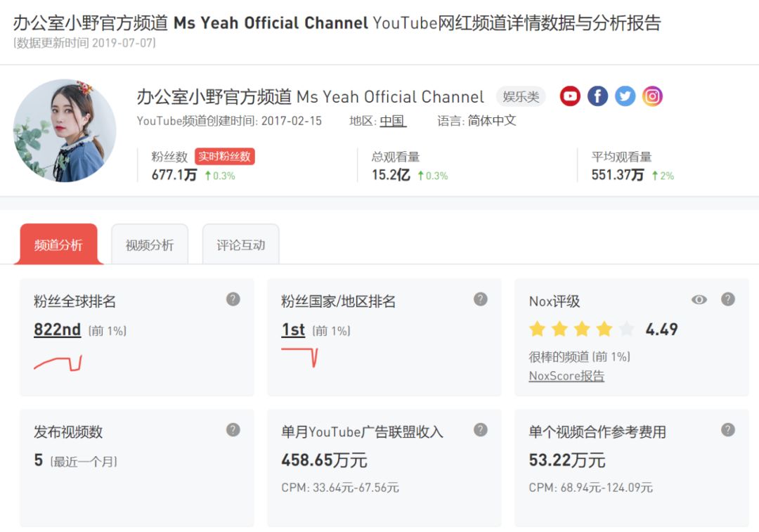Click help icon on 单个视频合作参考费用 card
The width and height of the screenshot is (759, 532).
point(727,430)
